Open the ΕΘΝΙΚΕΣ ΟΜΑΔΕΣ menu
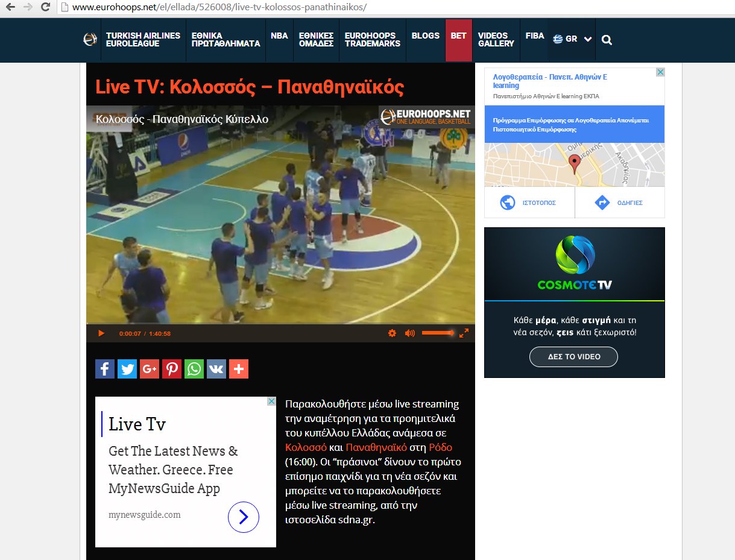The image size is (735, 560). [x=316, y=40]
